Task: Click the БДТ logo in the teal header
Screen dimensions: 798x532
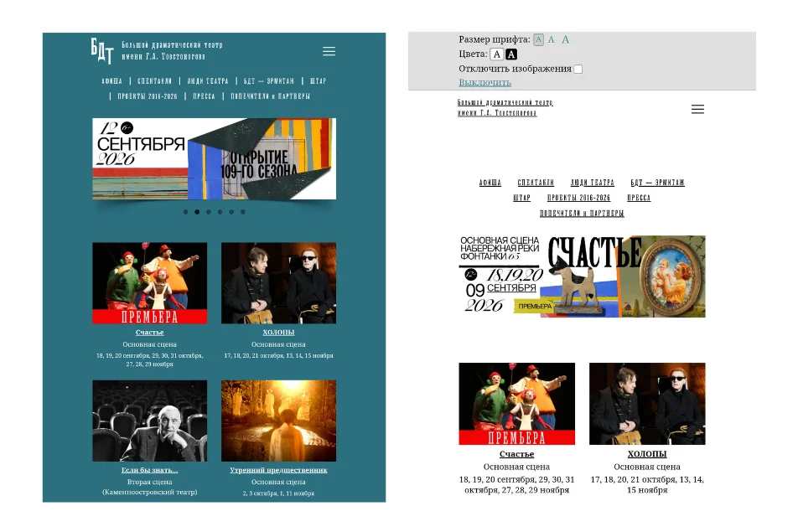Action: click(x=101, y=50)
